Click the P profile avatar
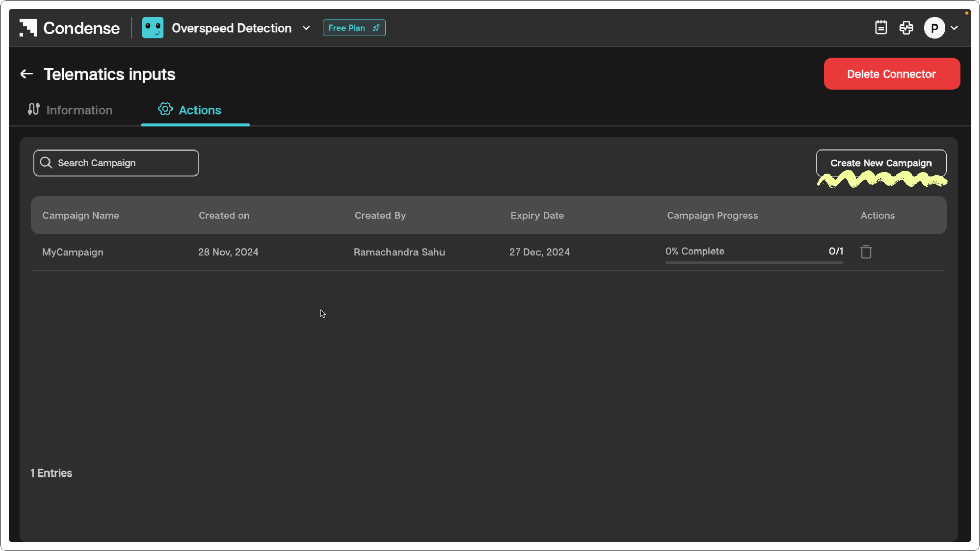 934,28
